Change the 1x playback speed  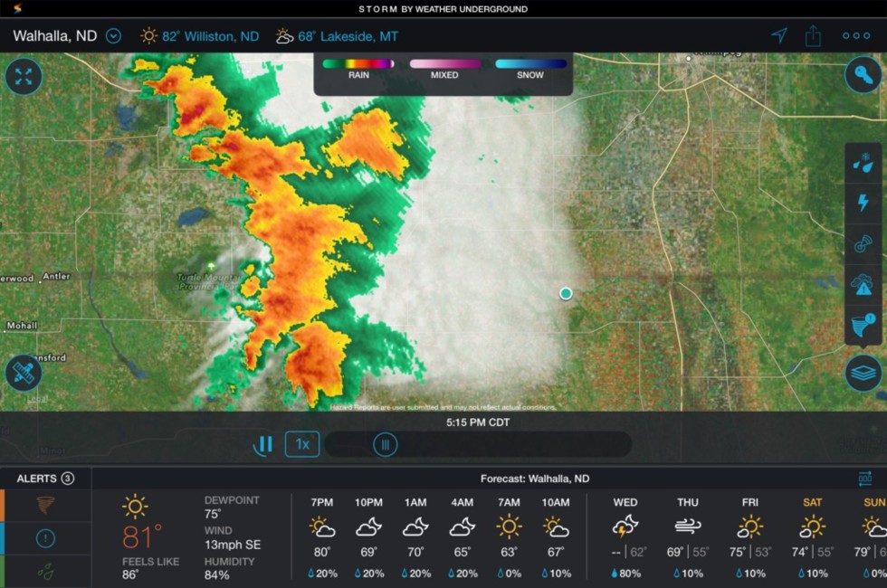click(302, 444)
